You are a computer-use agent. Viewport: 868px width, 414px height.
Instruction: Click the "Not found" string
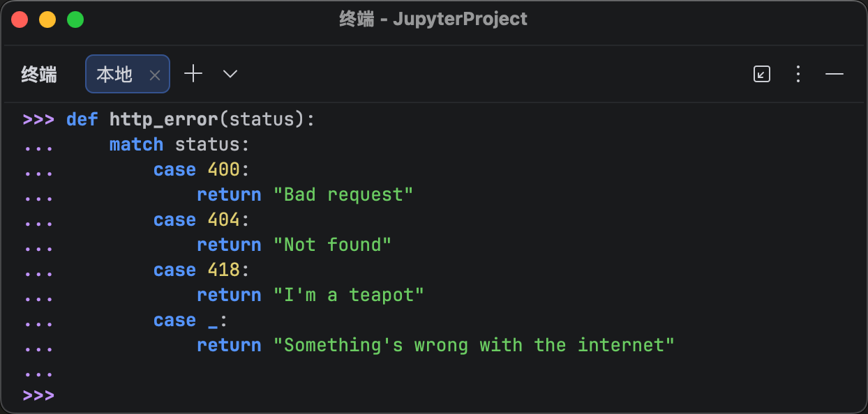tap(332, 245)
